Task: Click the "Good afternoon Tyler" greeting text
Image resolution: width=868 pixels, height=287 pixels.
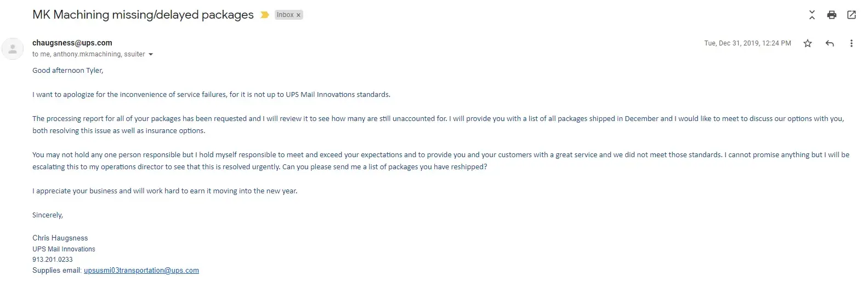Action: 67,71
